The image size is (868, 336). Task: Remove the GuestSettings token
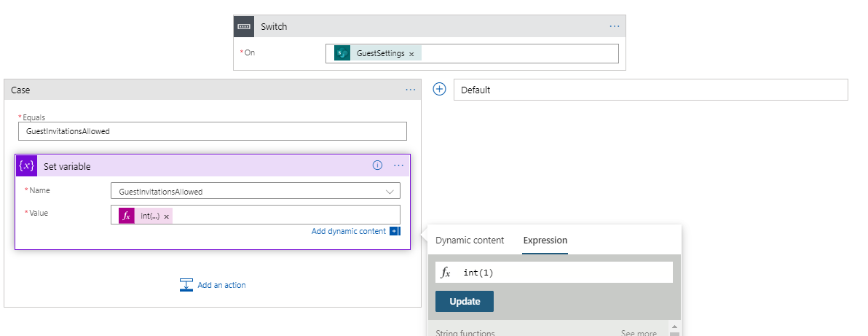411,54
